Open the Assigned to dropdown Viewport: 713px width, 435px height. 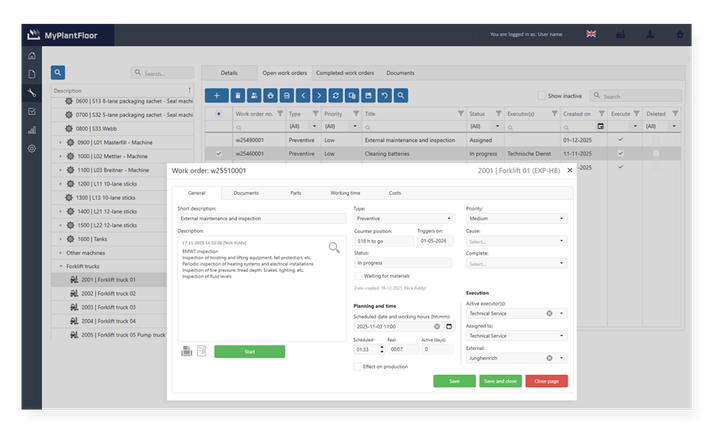tap(517, 336)
